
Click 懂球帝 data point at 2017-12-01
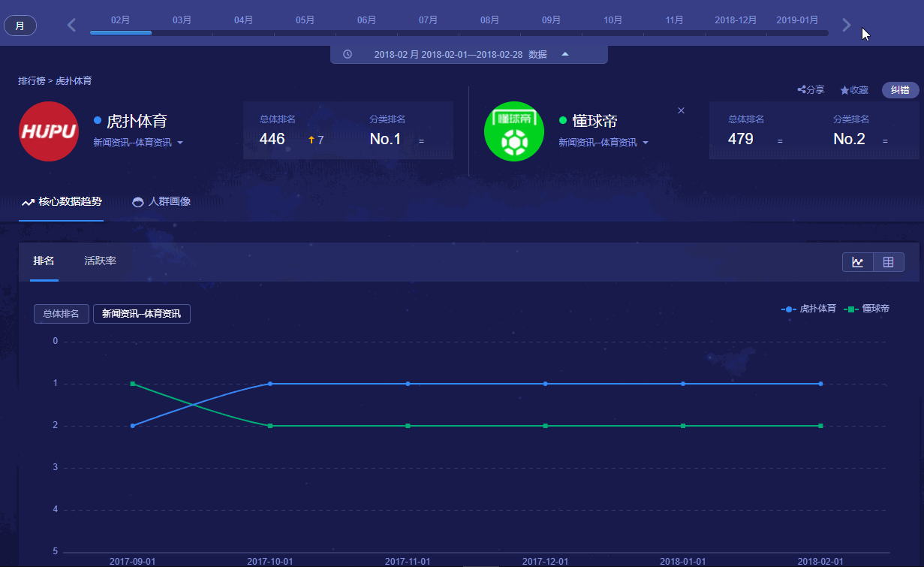tap(545, 426)
